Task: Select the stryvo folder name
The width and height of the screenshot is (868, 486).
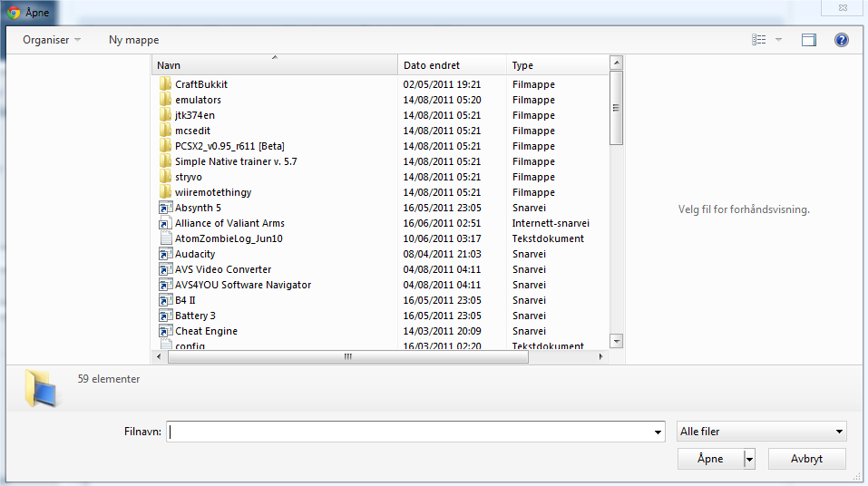Action: 189,177
